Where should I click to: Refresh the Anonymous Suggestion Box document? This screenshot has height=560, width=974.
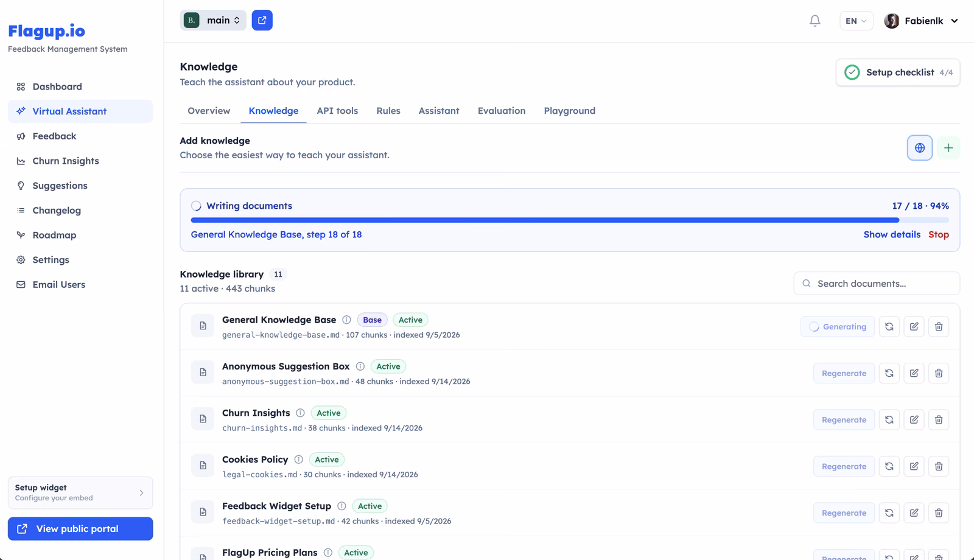point(889,373)
